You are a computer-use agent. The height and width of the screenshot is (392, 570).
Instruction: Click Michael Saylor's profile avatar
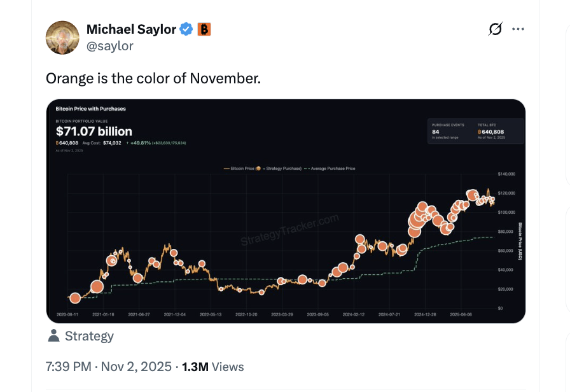[x=62, y=38]
